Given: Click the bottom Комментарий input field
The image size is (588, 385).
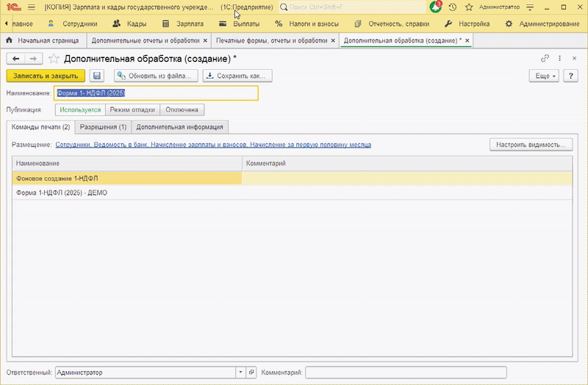Looking at the screenshot, I should [x=406, y=373].
